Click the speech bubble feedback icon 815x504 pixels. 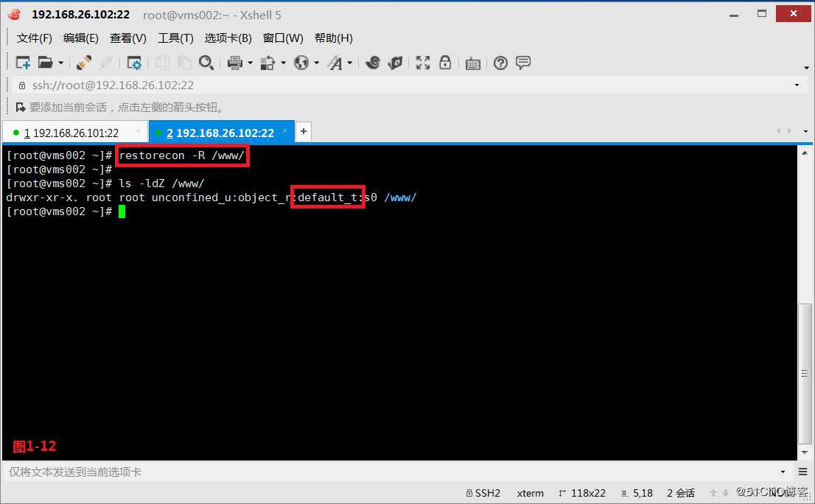[x=523, y=63]
